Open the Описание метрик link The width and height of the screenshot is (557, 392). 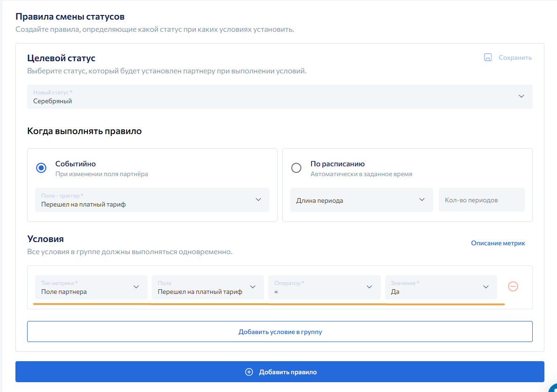498,243
